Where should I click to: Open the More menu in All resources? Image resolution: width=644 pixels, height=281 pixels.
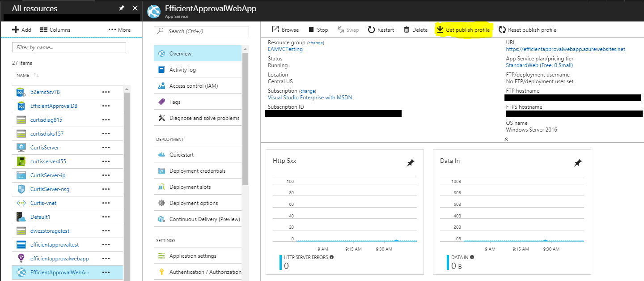click(x=119, y=30)
